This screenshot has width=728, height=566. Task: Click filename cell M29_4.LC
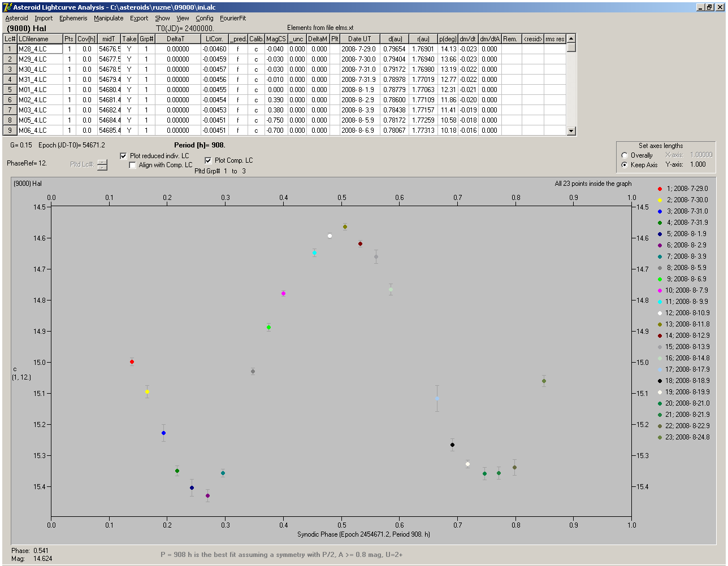[40, 59]
